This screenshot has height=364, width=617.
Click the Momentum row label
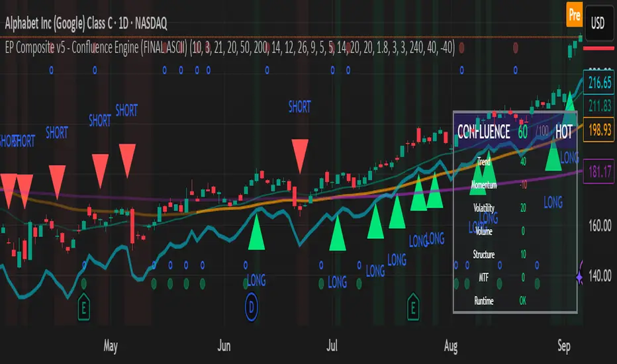[x=484, y=185]
